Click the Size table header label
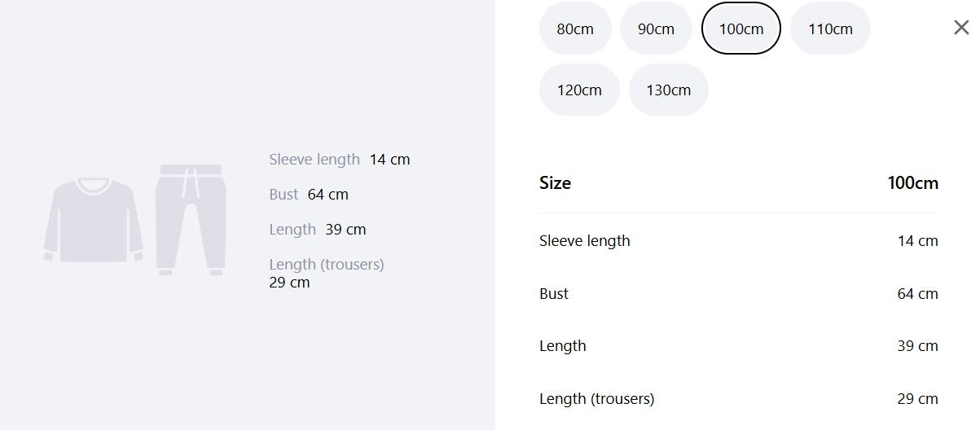 (555, 183)
